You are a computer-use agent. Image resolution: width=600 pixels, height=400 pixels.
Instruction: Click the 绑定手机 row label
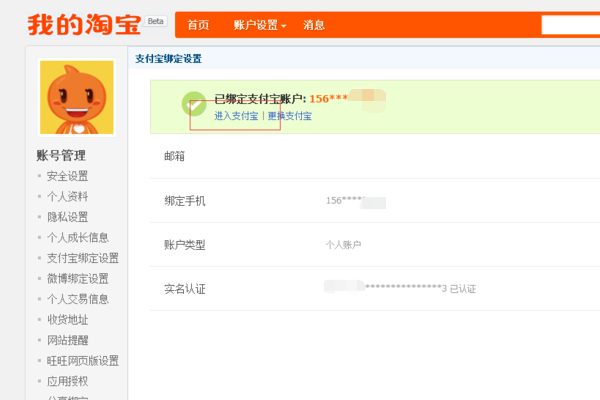(185, 201)
